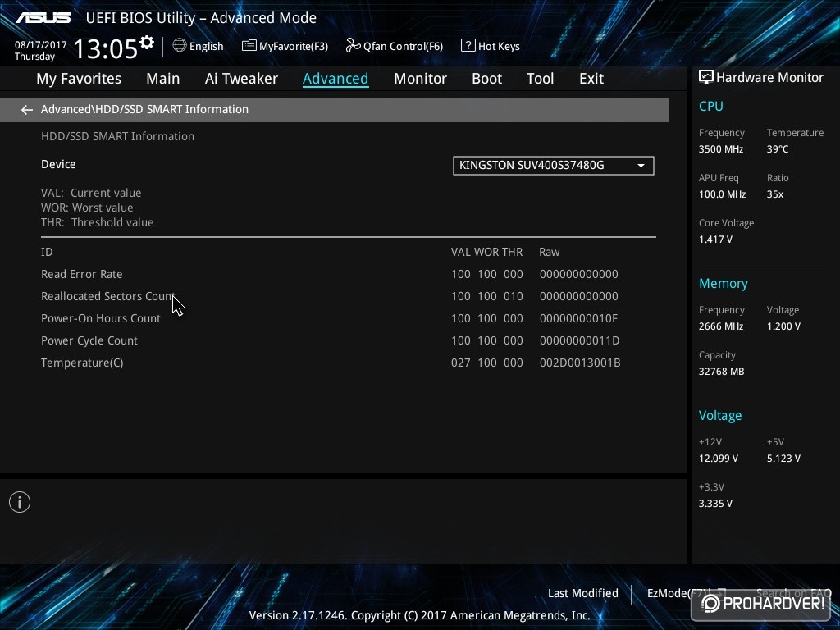Screen dimensions: 840x630
Task: Select Power Cycle Count row
Action: (x=348, y=340)
